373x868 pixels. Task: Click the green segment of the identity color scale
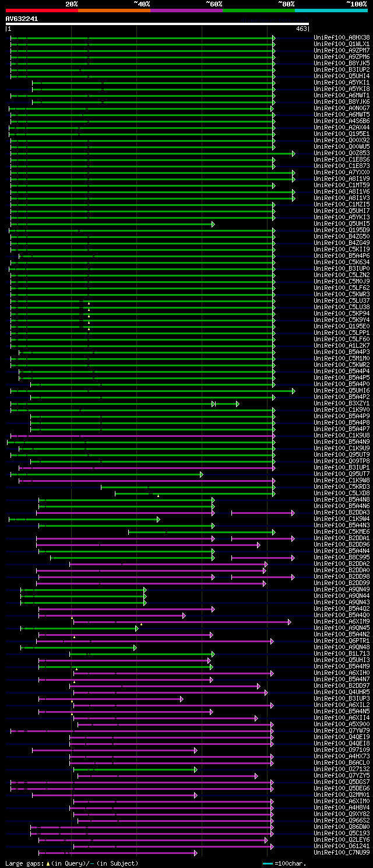(258, 10)
